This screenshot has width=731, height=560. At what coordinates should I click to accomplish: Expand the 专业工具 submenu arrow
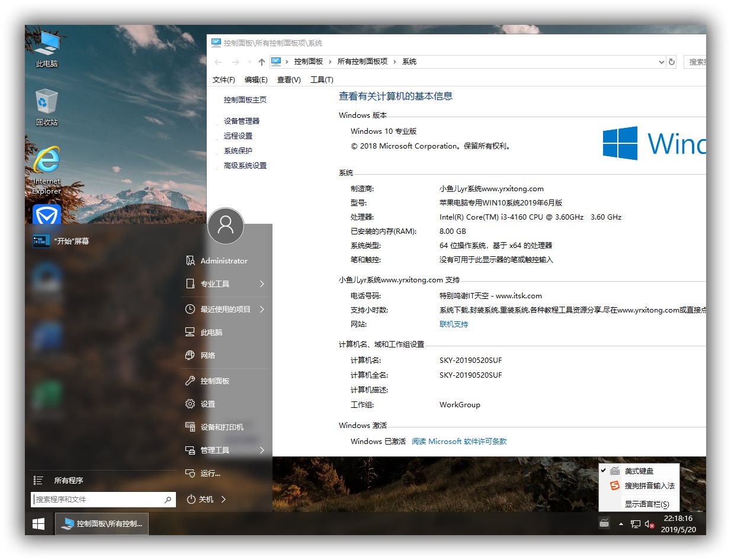click(262, 284)
